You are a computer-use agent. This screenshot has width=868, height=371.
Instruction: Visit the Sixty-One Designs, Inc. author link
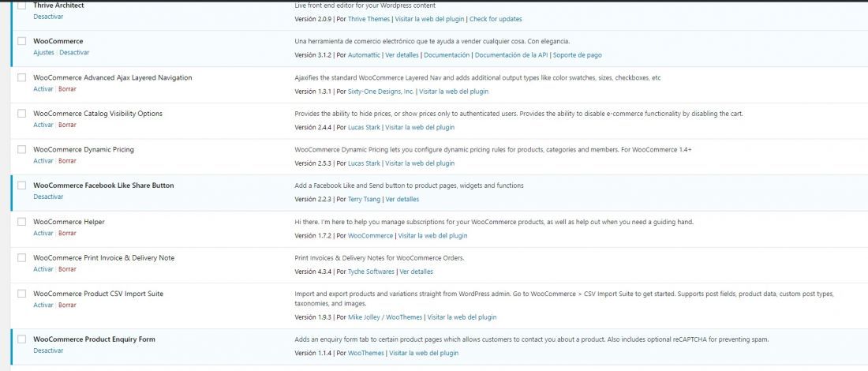[x=381, y=92]
